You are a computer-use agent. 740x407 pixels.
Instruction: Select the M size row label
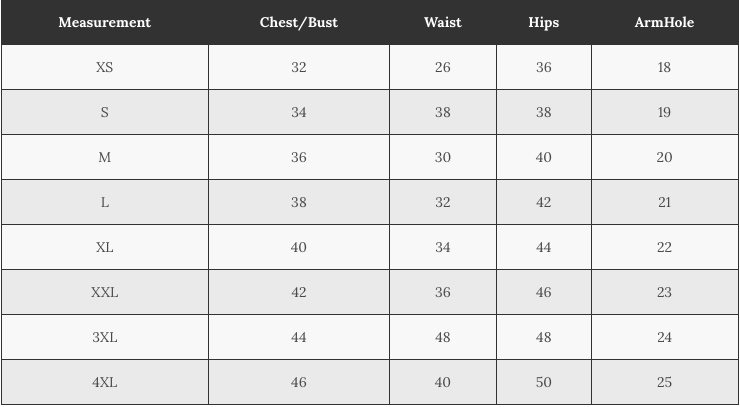tap(104, 157)
